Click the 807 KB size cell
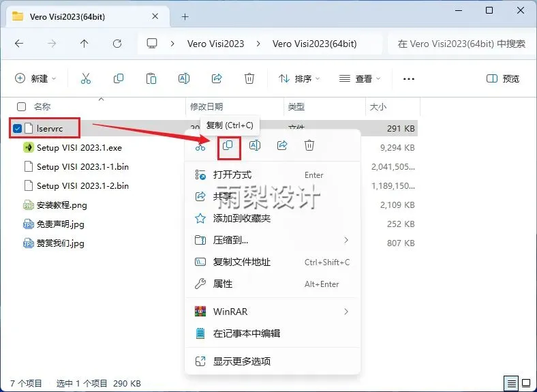Screen dimensions: 537x392 tap(401, 243)
